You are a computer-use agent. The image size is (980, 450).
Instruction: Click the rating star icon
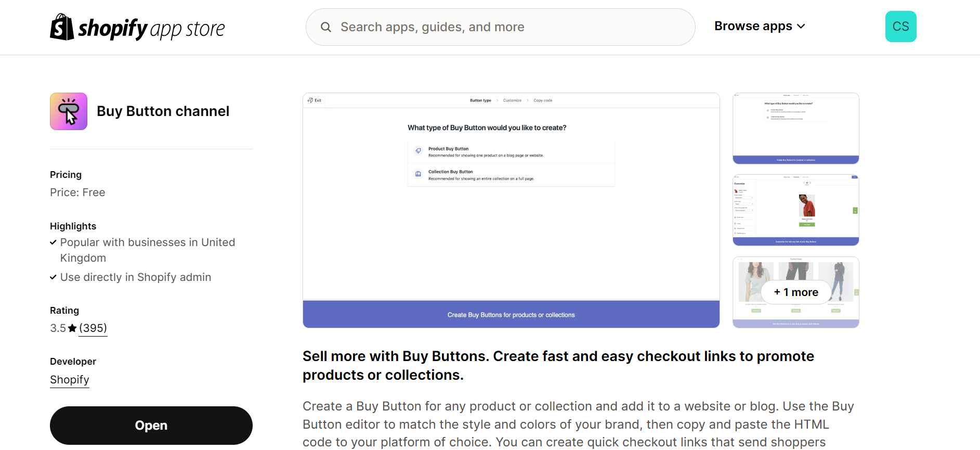click(x=72, y=328)
